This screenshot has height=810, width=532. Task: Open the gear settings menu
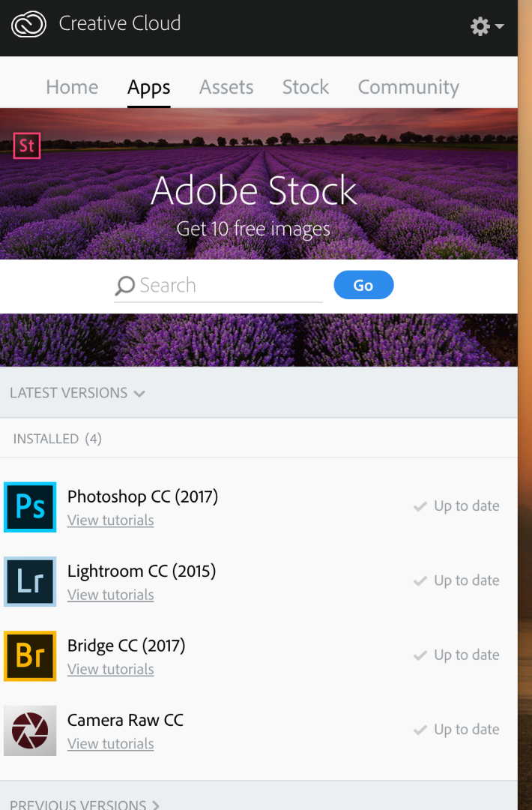tap(486, 26)
